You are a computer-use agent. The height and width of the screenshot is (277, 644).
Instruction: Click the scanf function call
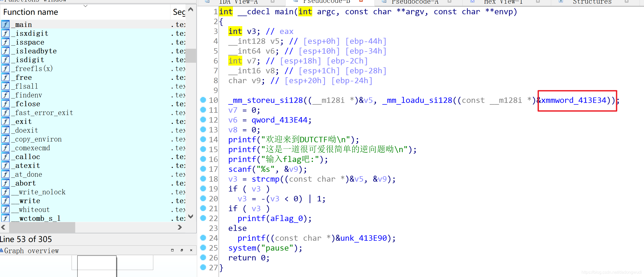[x=240, y=169]
